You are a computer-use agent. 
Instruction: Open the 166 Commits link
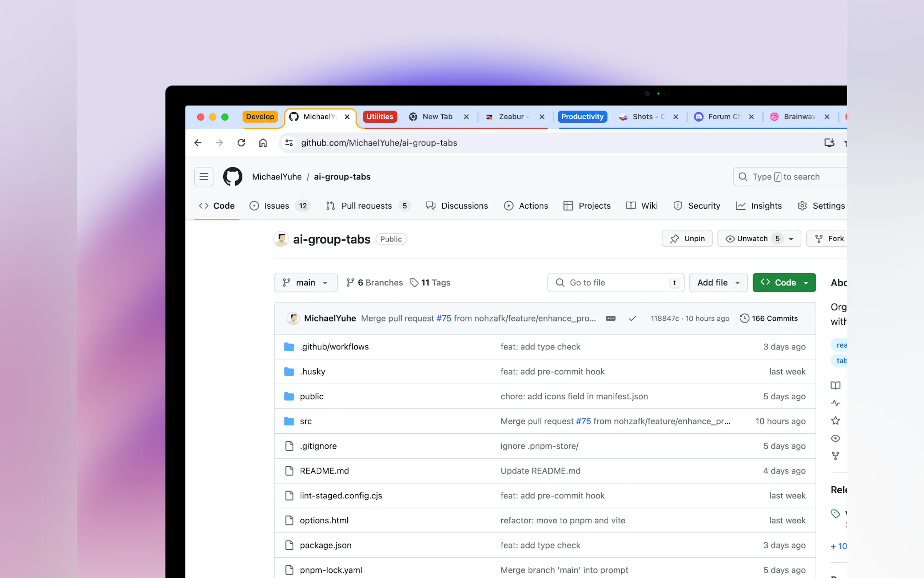pos(769,318)
